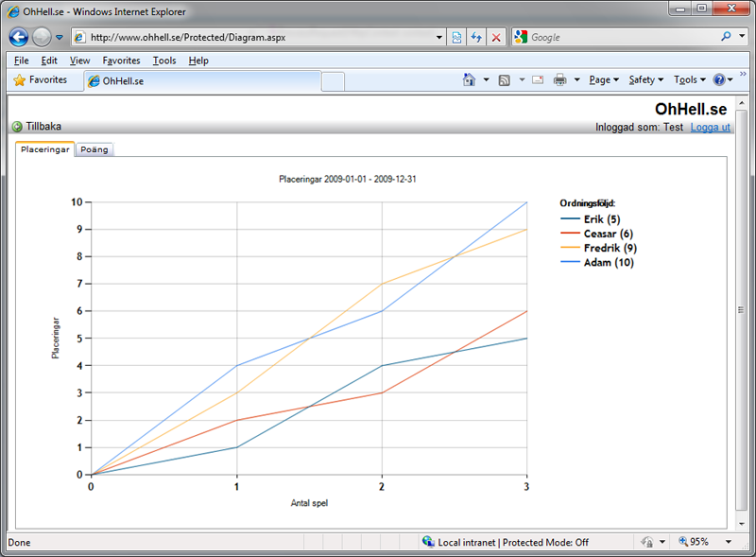756x557 pixels.
Task: Open the Home page icon
Action: (469, 80)
